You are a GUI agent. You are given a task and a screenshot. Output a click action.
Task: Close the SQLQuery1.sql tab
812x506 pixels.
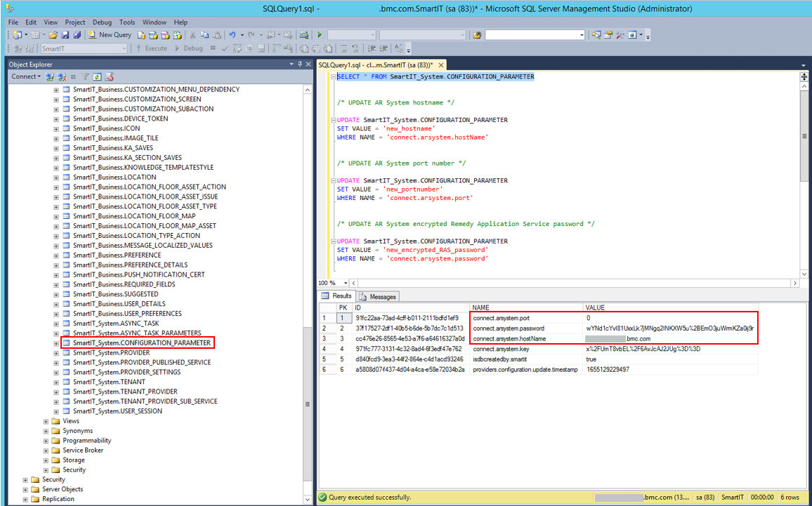pyautogui.click(x=440, y=65)
